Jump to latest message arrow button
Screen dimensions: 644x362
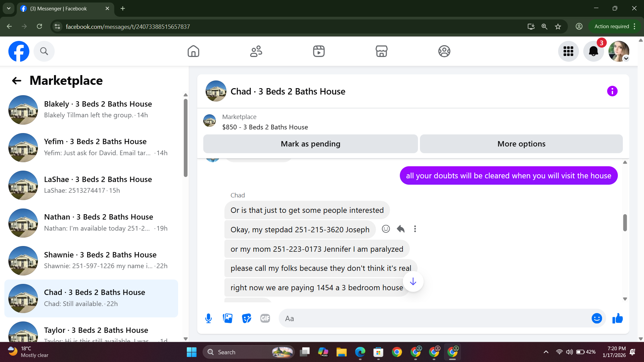click(x=413, y=282)
